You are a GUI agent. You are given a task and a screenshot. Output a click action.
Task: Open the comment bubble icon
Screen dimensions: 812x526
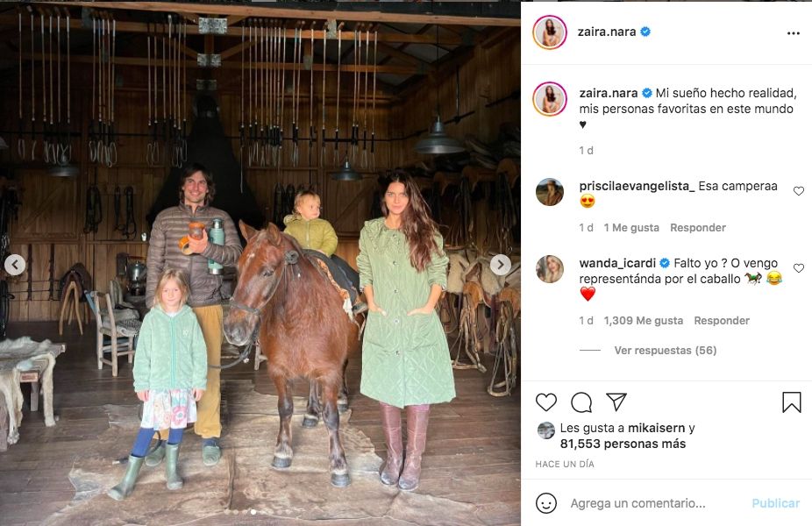581,402
